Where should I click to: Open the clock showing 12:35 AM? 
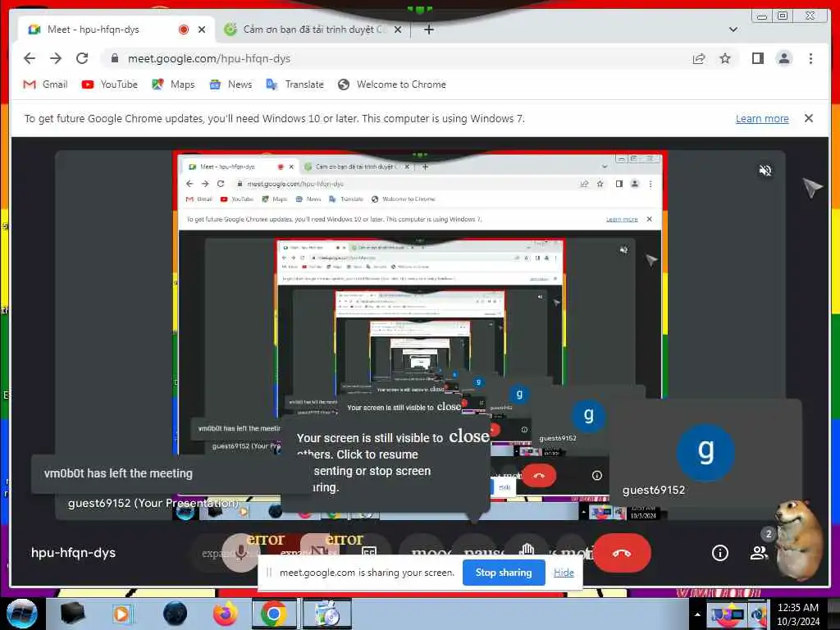point(798,614)
